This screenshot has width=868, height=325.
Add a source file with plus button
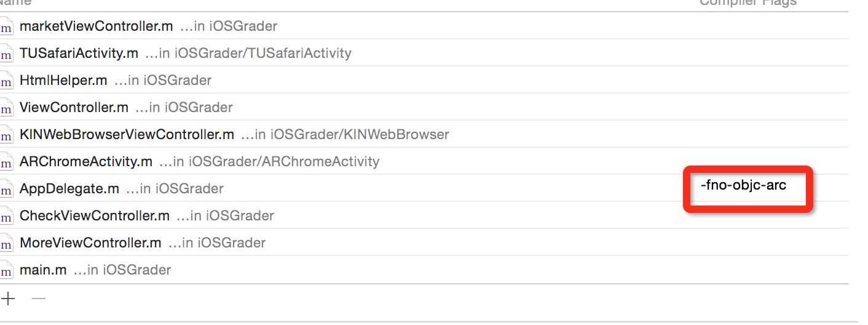pos(8,299)
